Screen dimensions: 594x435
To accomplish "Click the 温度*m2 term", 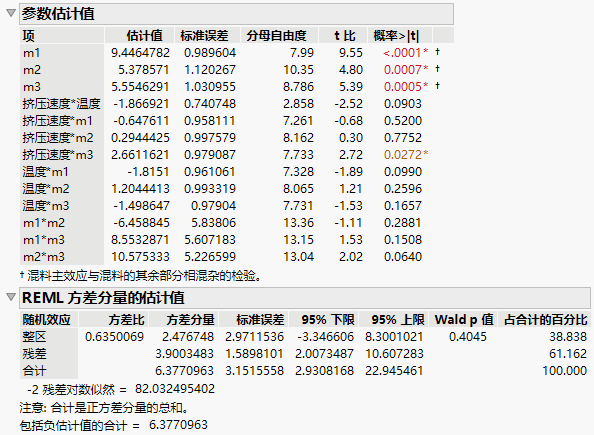I will [45, 189].
